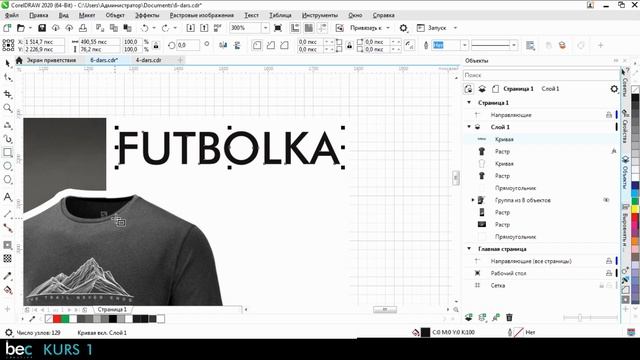Switch to the Экран приветствия tab
The height and width of the screenshot is (360, 640).
51,60
